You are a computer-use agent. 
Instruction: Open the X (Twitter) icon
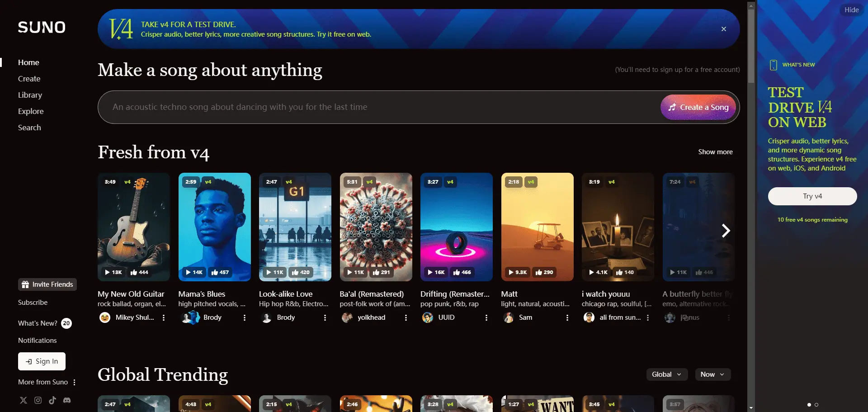(23, 400)
